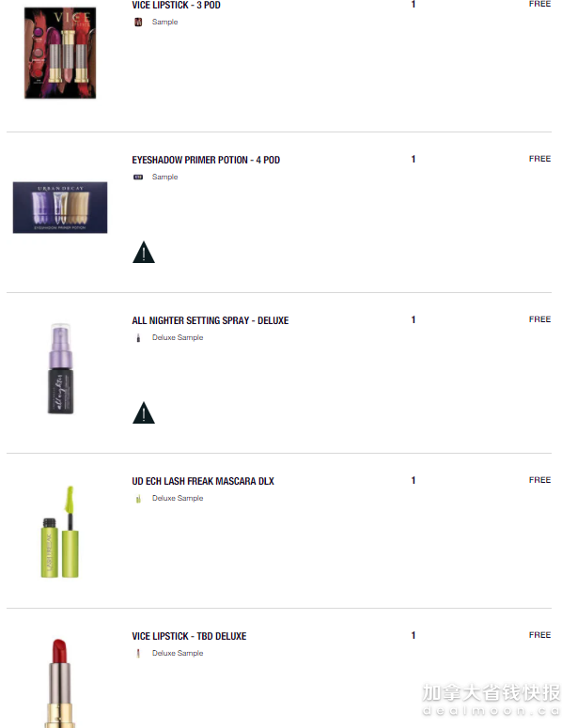Click the FREE price of Eyeshadow Primer Potion
Image resolution: width=562 pixels, height=728 pixels.
tap(539, 159)
